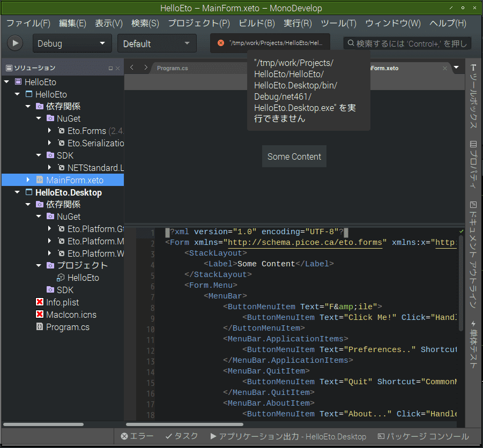
Task: Collapse the HelloEto.Desktop 依存関係 node
Action: (27, 204)
